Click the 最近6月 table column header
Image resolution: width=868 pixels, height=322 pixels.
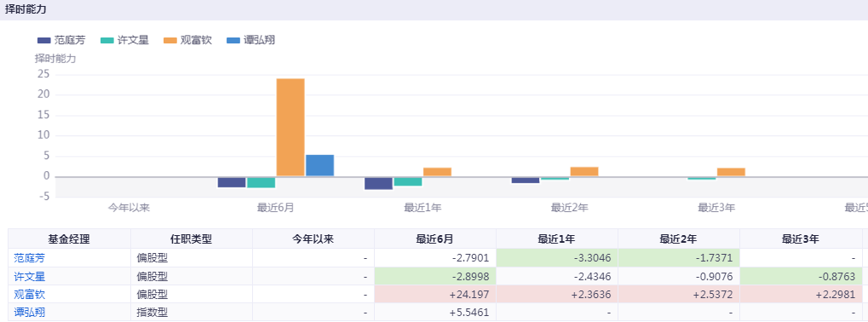435,239
